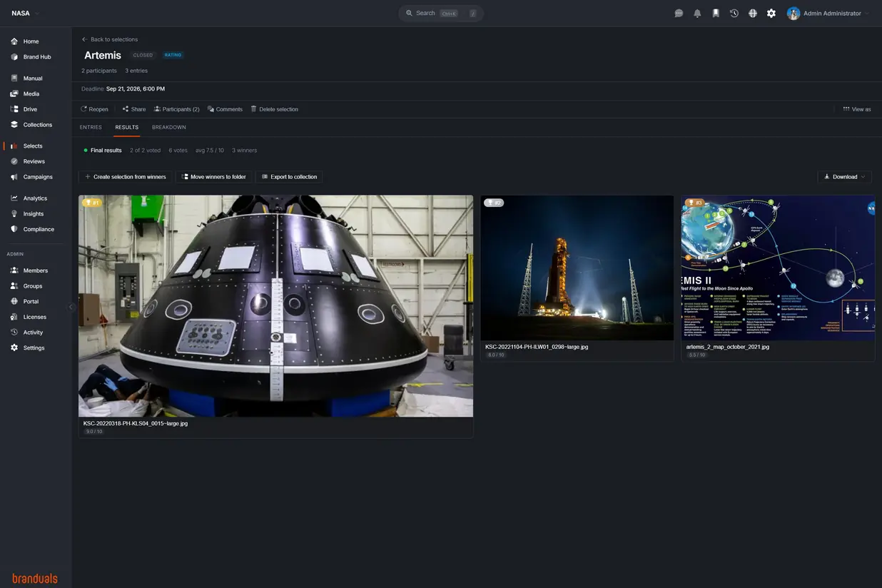Click Create selection from winners

click(x=126, y=177)
